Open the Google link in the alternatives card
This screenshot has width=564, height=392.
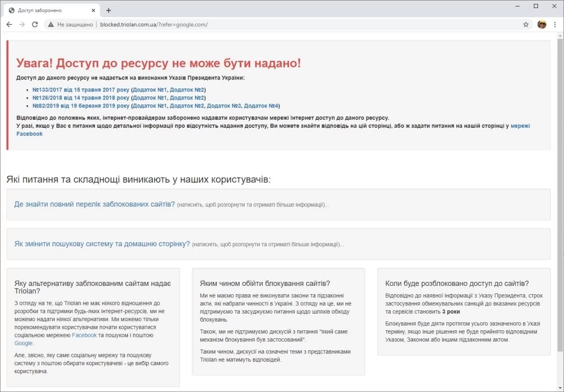[24, 343]
